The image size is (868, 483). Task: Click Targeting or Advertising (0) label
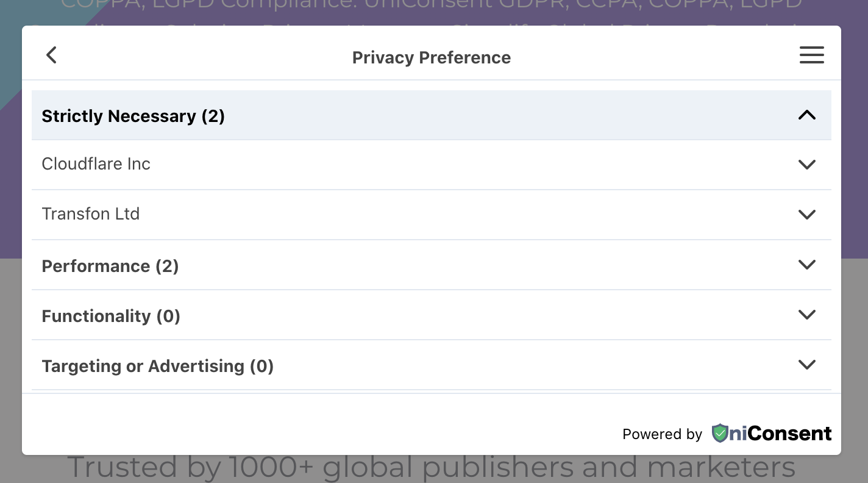click(x=157, y=366)
